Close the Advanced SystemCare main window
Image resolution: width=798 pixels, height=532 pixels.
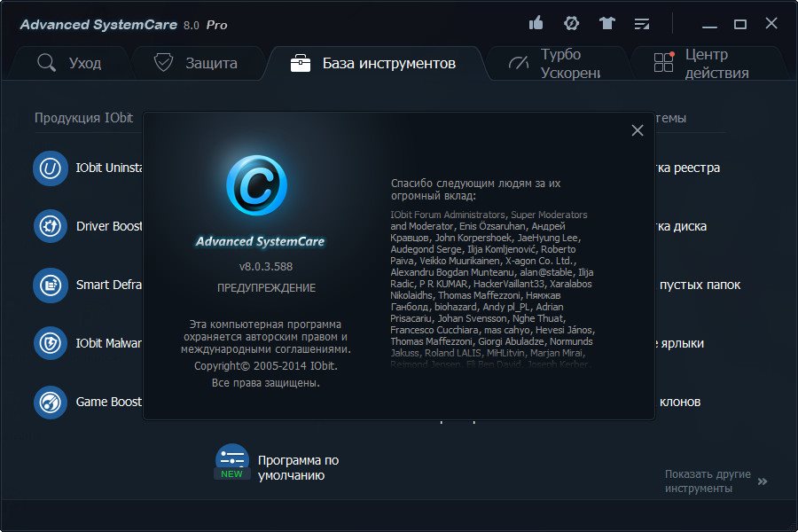coord(771,23)
